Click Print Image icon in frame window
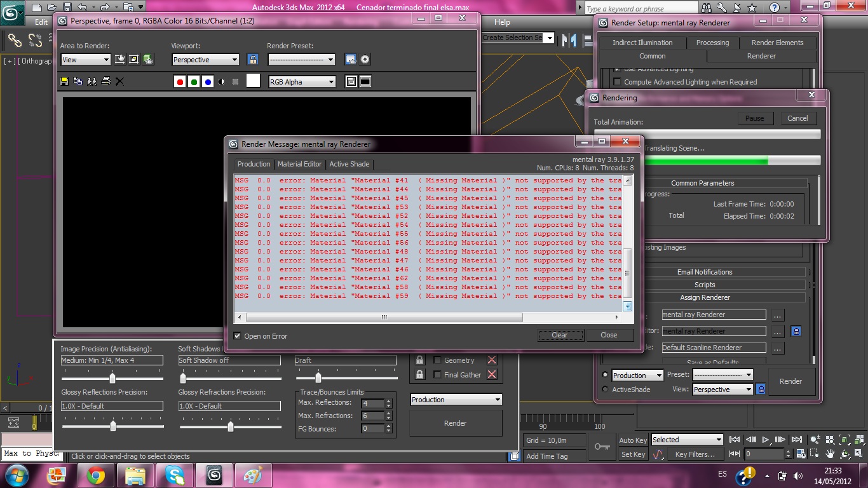Image resolution: width=868 pixels, height=488 pixels. tap(105, 81)
